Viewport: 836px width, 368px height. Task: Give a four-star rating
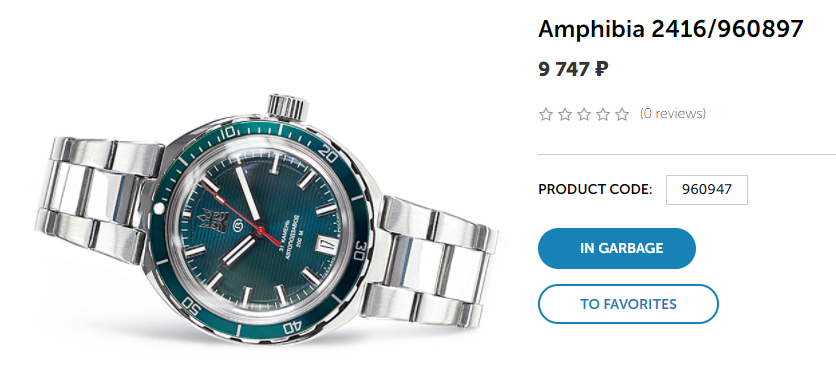(x=603, y=114)
